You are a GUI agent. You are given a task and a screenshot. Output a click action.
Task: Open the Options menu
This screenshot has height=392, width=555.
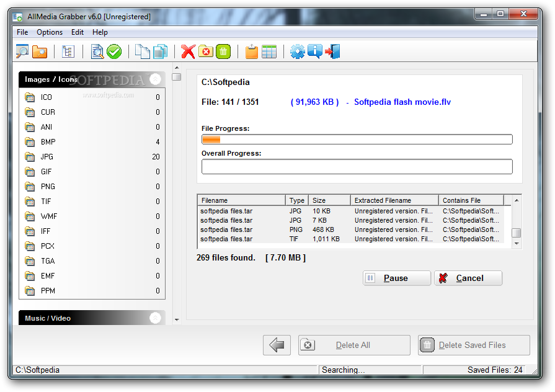[x=50, y=32]
